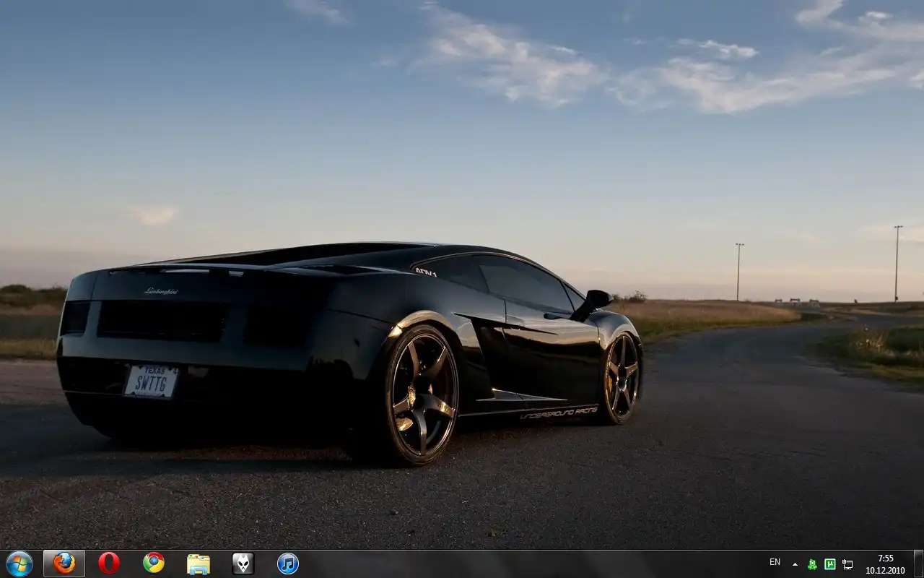
Task: Open the Windows Start menu
Action: pos(19,564)
